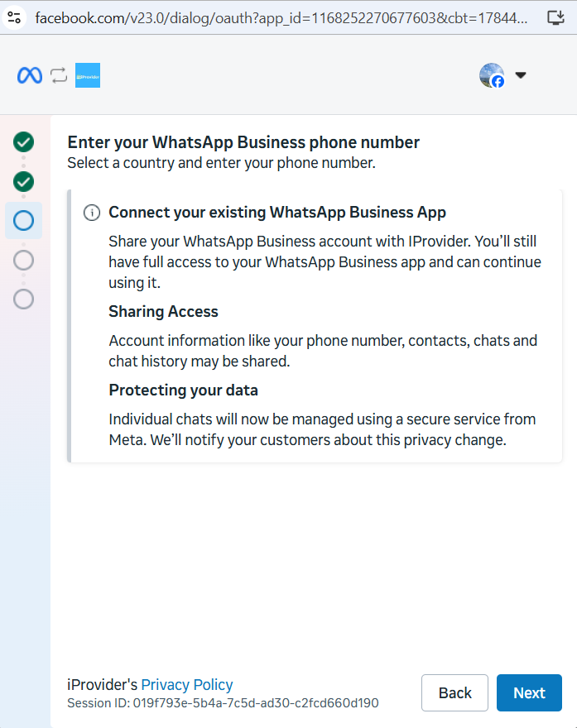Click the install app icon in address bar

click(x=555, y=18)
